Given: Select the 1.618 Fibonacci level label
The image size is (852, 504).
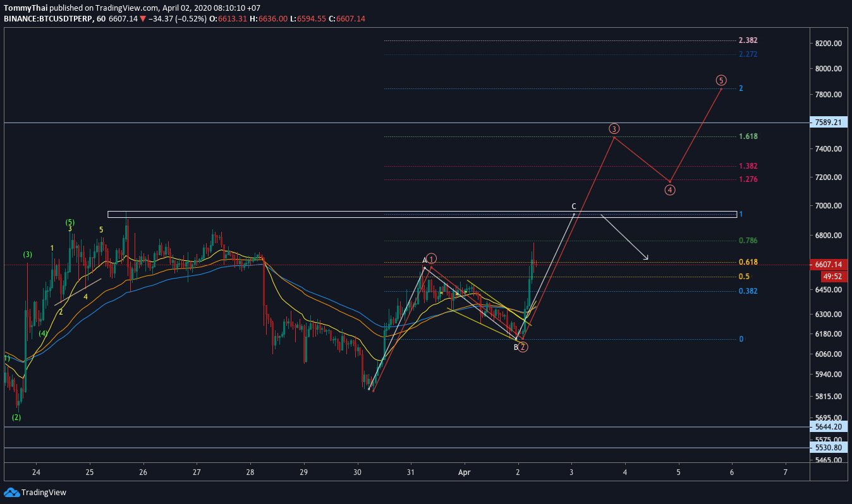Looking at the screenshot, I should 748,136.
